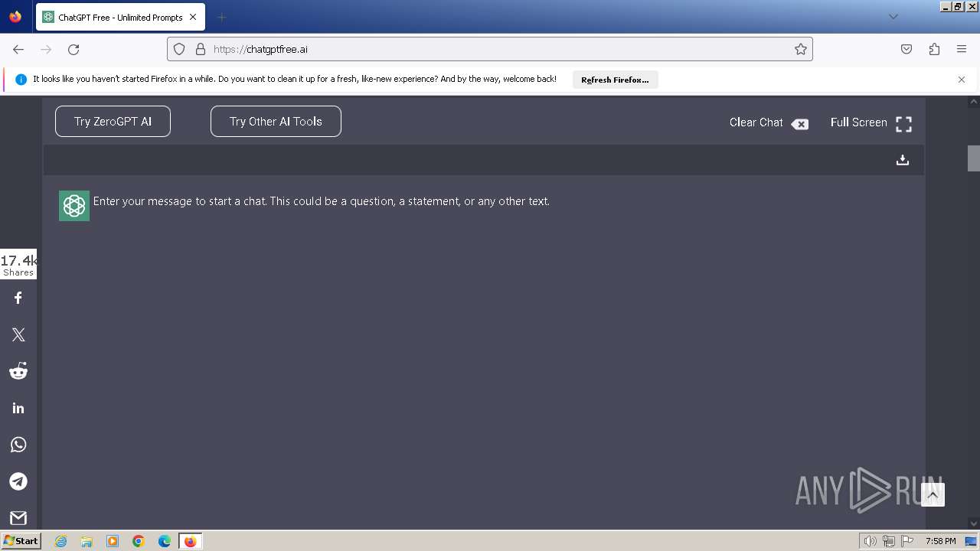Image resolution: width=980 pixels, height=551 pixels.
Task: Click the Facebook share icon
Action: point(18,298)
